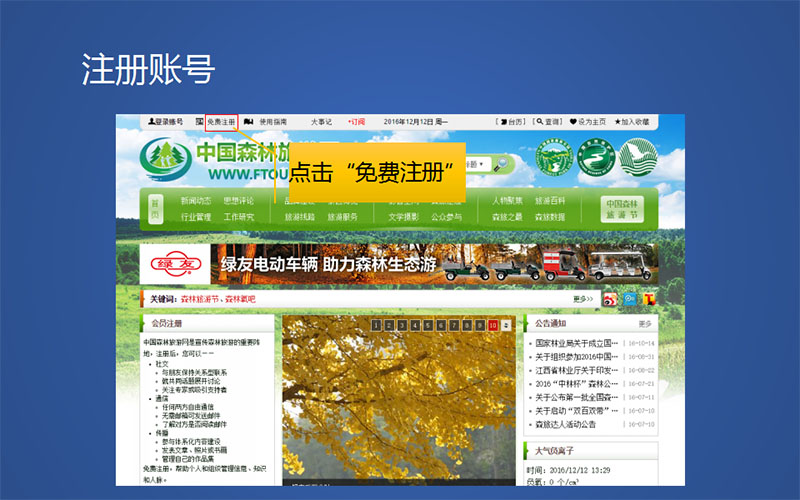Open 大事记 in the top bar
This screenshot has height=500, width=800.
pos(321,122)
